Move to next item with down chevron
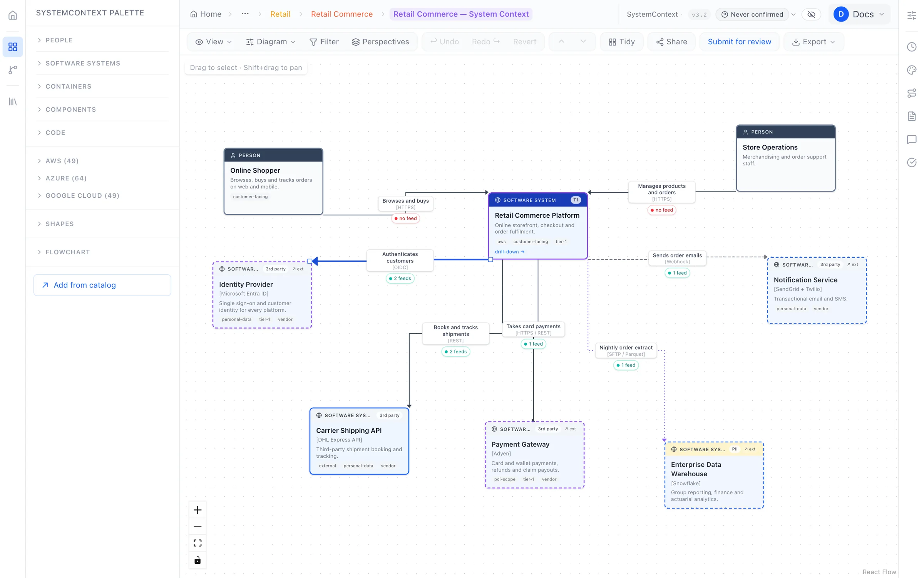924x578 pixels. (583, 42)
